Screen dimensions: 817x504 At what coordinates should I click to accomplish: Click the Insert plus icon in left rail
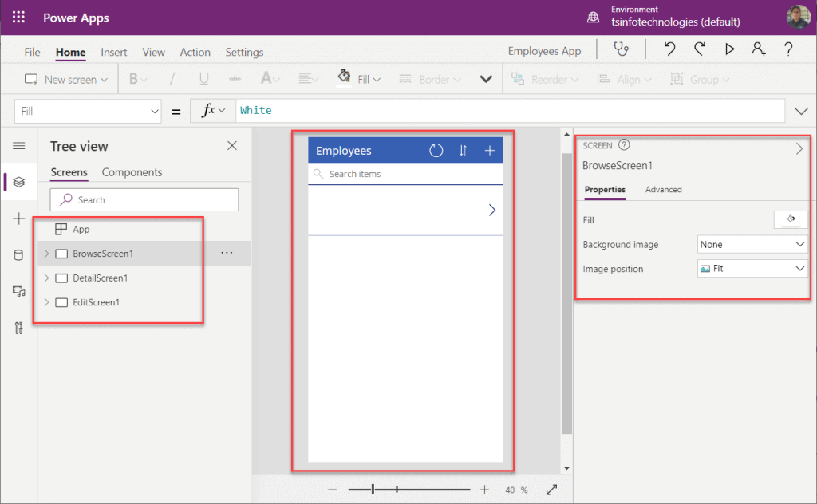(x=19, y=219)
